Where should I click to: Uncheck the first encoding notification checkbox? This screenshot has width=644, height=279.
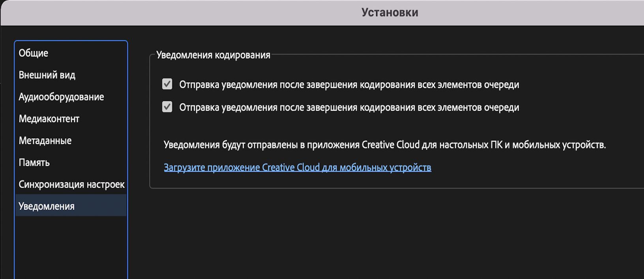coord(167,84)
